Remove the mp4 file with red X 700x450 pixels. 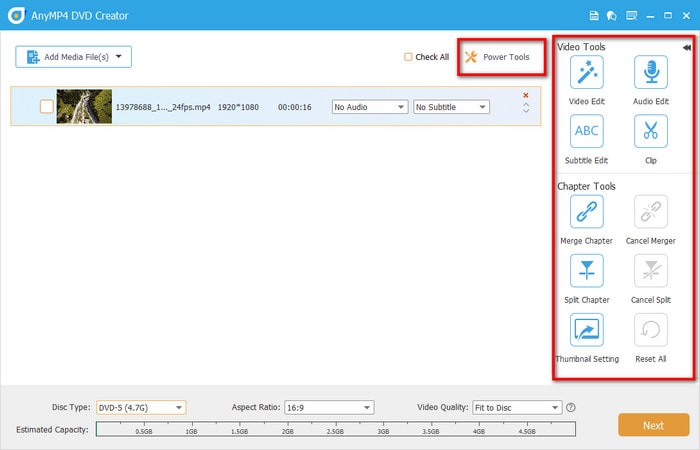526,96
